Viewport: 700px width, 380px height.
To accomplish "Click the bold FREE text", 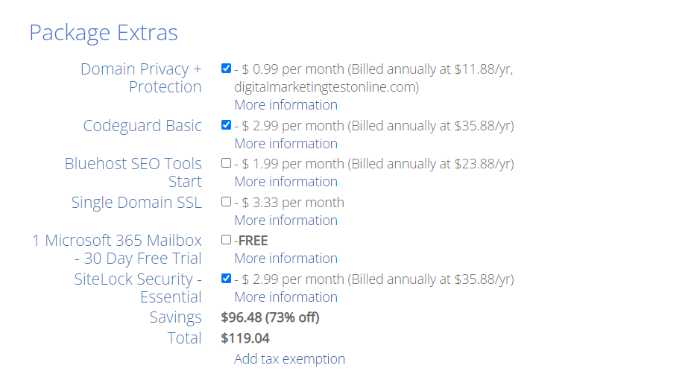I will pyautogui.click(x=253, y=241).
